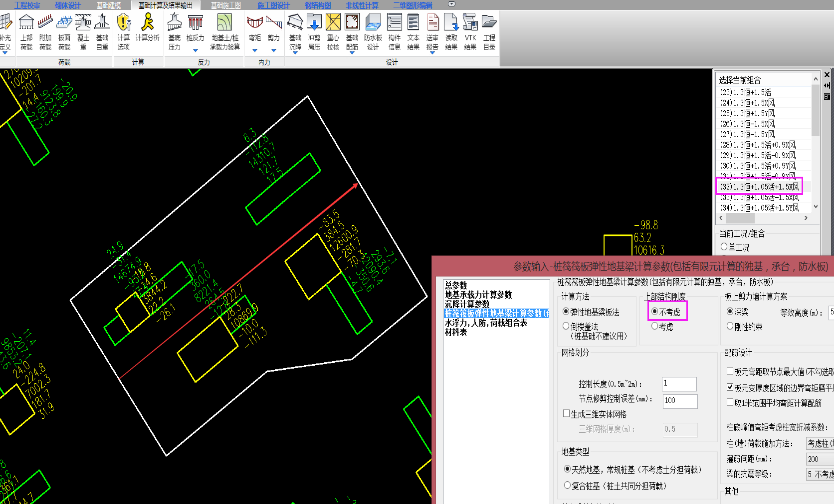Image resolution: width=834 pixels, height=504 pixels.
Task: Toggle the 取1米范围平均弯矩计算配筋 checkbox
Action: tap(730, 402)
